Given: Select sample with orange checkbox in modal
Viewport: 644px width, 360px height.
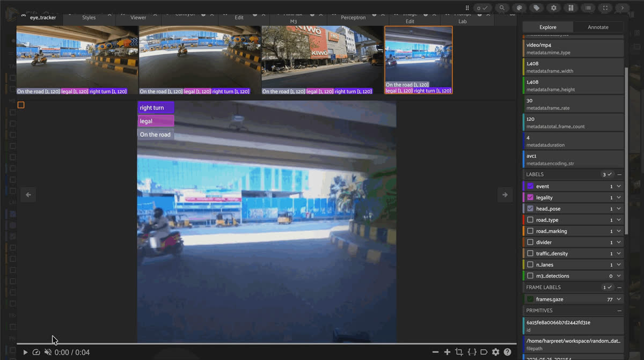Looking at the screenshot, I should tap(21, 105).
